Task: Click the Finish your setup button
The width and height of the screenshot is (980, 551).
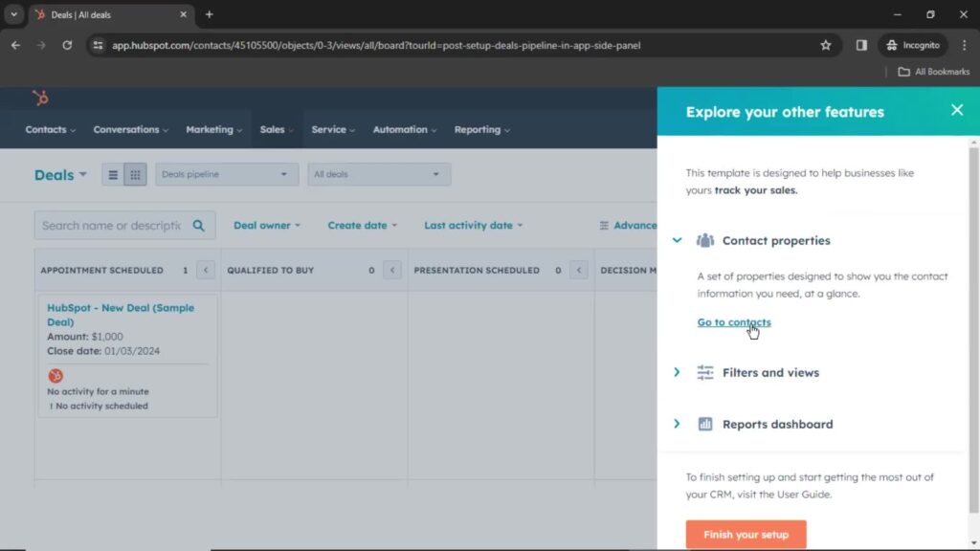Action: 746,534
